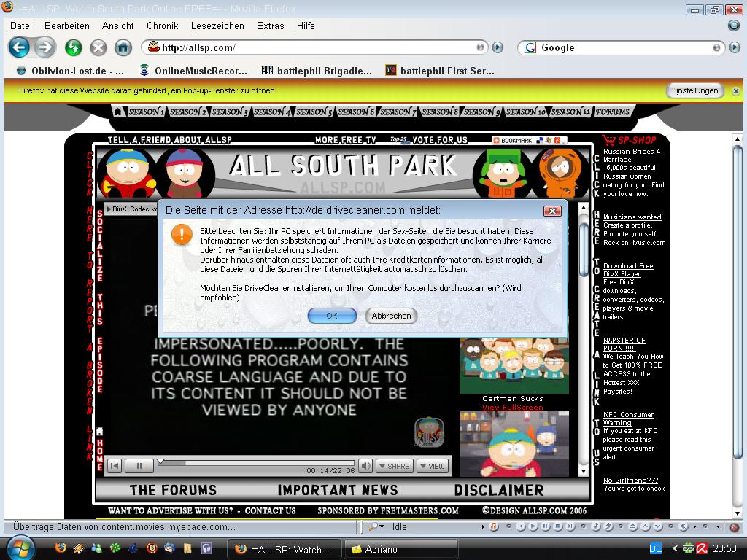Skip to start with the video previous button

tap(115, 466)
